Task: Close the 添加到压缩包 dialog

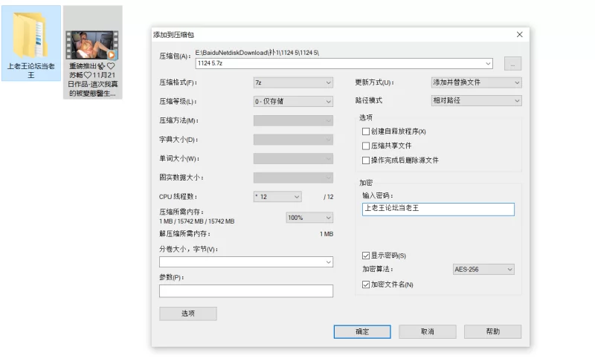Action: [x=519, y=34]
